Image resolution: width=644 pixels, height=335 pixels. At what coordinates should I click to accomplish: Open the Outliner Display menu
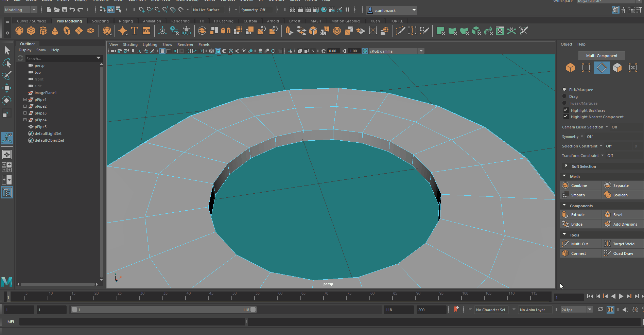pos(25,50)
